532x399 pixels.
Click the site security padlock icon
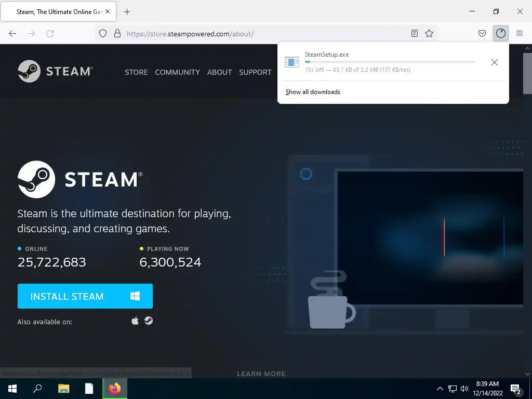pyautogui.click(x=117, y=33)
